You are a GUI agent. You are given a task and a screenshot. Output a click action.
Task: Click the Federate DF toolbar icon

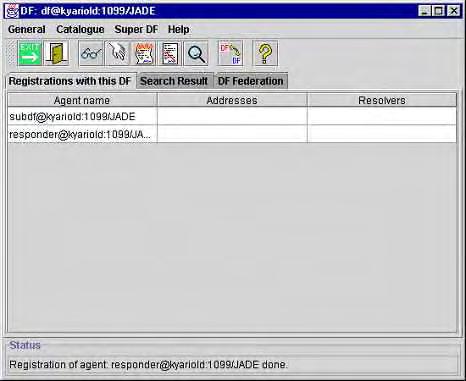click(230, 53)
